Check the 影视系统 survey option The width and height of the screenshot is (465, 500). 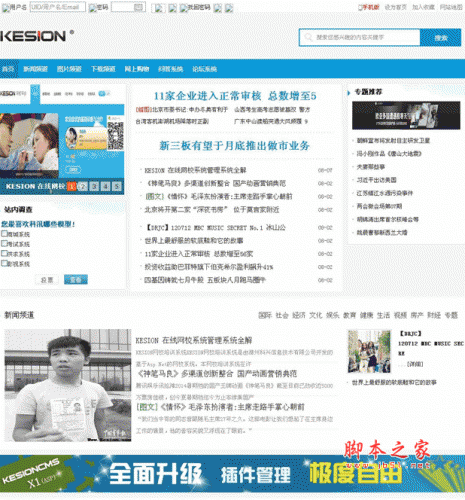click(x=4, y=264)
